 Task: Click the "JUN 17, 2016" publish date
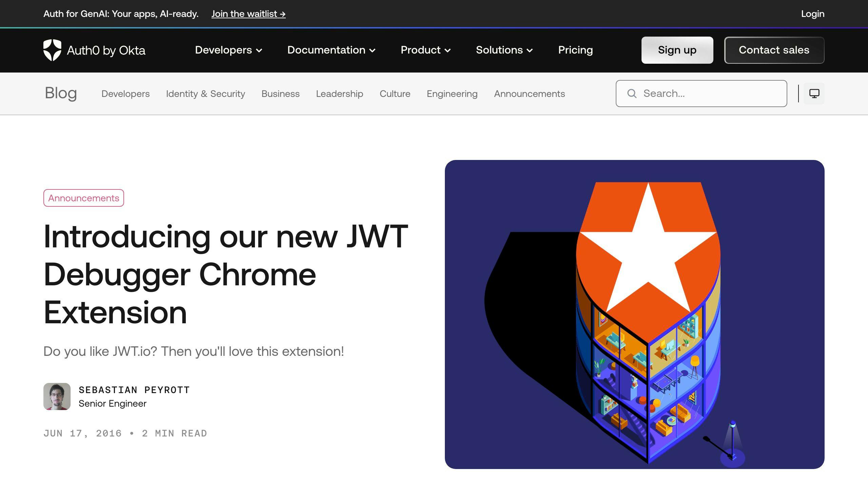(x=82, y=433)
